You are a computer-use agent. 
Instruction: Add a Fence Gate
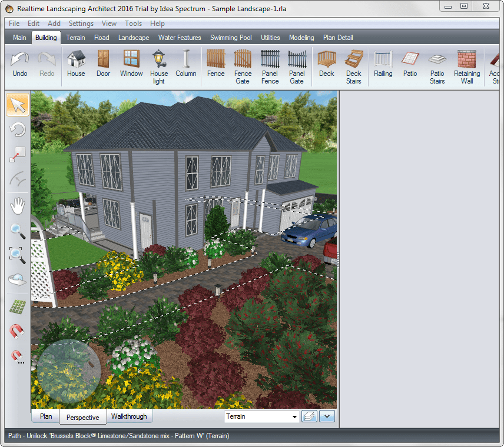(243, 67)
